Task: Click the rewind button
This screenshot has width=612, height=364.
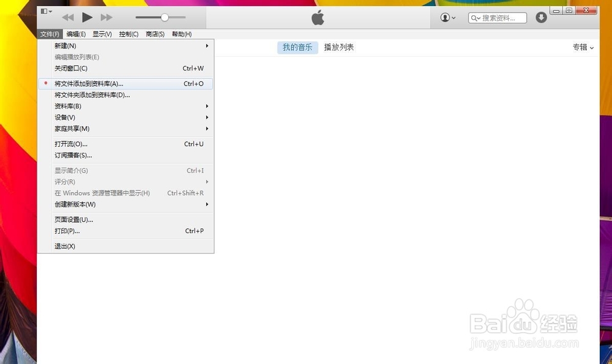Action: point(67,17)
